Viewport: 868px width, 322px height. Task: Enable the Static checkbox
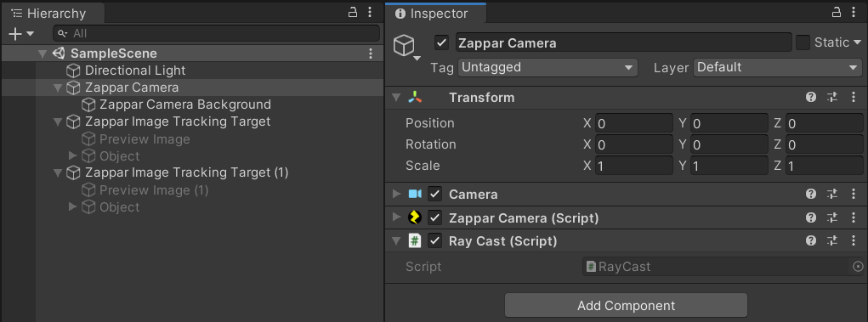coord(803,42)
